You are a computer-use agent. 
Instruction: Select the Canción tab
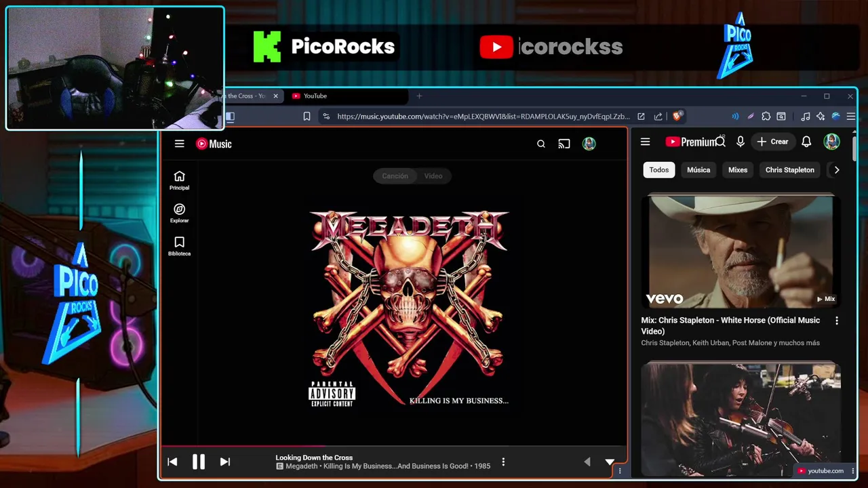point(395,176)
